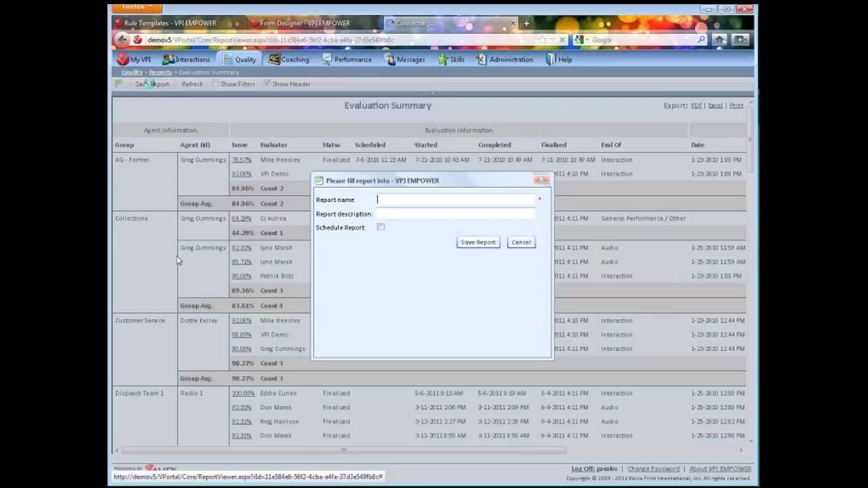868x488 pixels.
Task: Stop page loading with X icon
Action: click(x=561, y=40)
